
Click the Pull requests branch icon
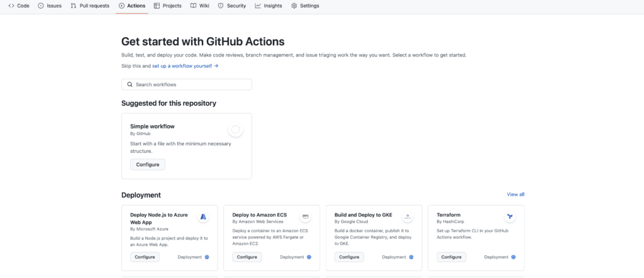coord(74,6)
